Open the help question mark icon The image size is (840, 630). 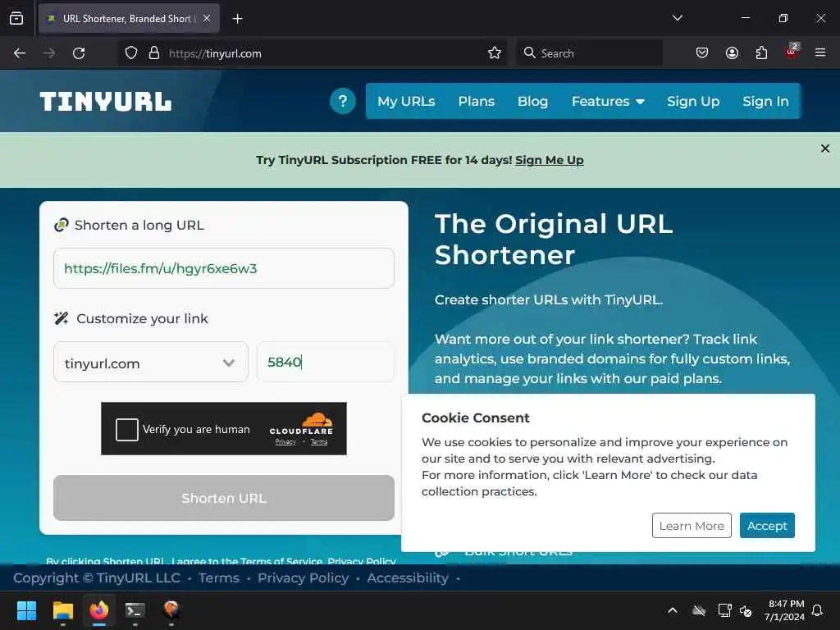point(343,101)
